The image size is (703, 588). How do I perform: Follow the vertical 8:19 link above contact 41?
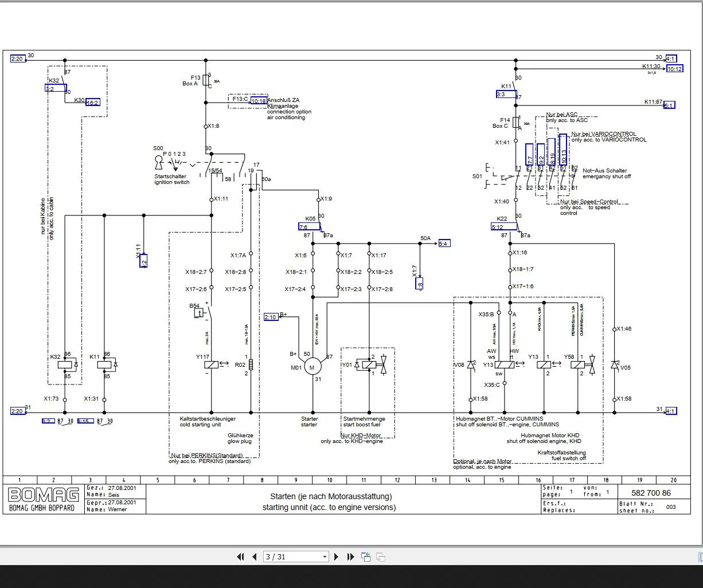pyautogui.click(x=552, y=152)
